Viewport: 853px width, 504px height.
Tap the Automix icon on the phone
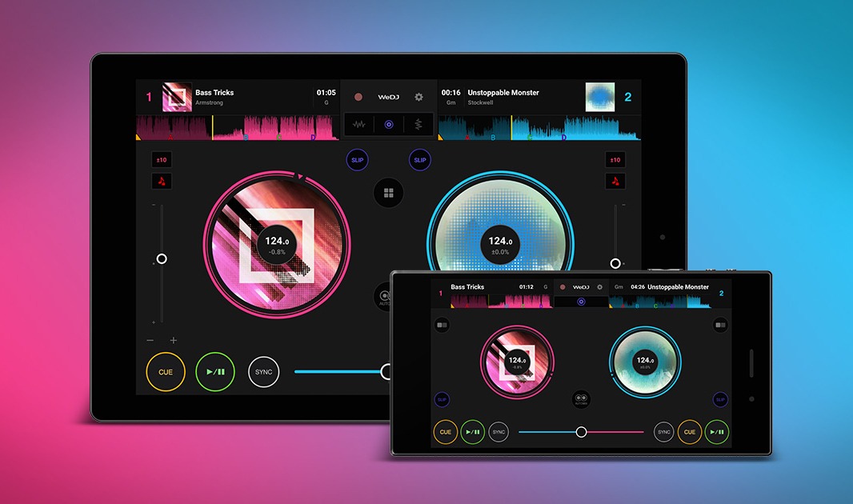tap(582, 400)
